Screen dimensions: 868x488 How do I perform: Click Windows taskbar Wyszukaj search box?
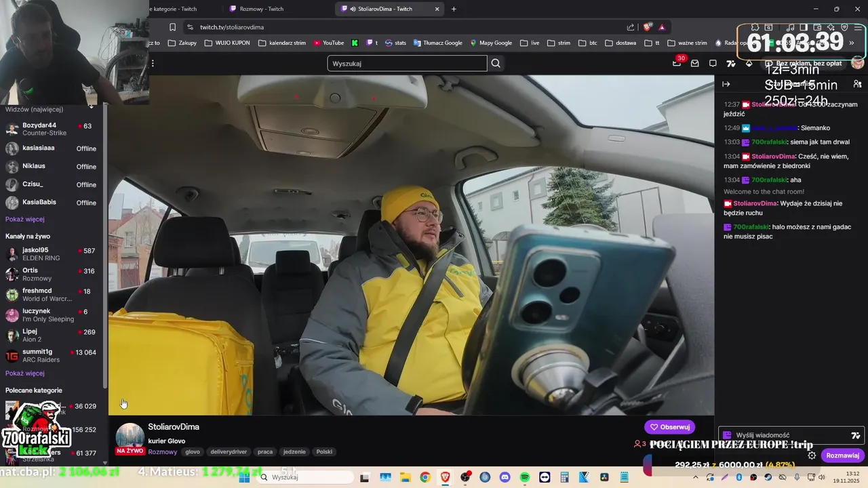click(x=306, y=477)
